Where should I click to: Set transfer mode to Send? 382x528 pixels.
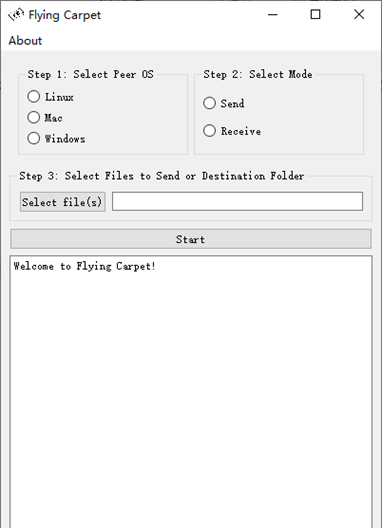click(x=224, y=103)
